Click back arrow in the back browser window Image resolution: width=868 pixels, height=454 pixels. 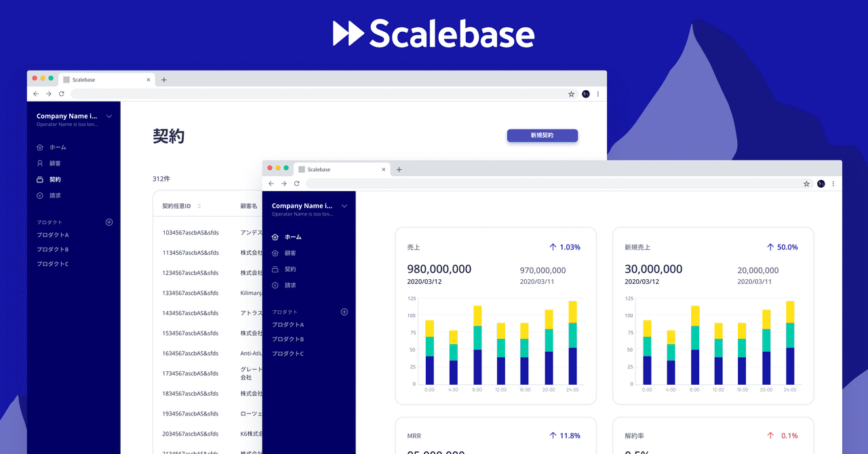pos(36,94)
